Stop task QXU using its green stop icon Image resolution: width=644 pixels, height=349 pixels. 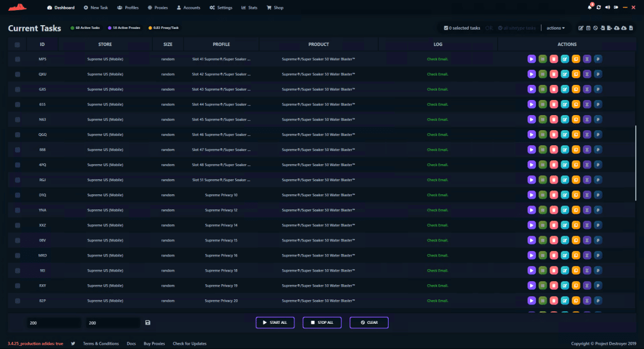(543, 74)
